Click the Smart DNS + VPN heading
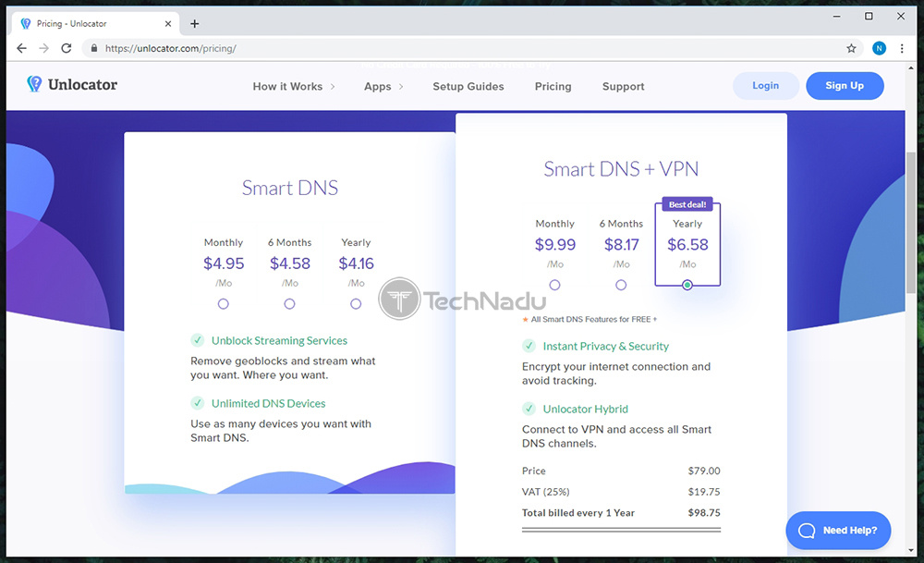The height and width of the screenshot is (563, 924). [x=621, y=169]
